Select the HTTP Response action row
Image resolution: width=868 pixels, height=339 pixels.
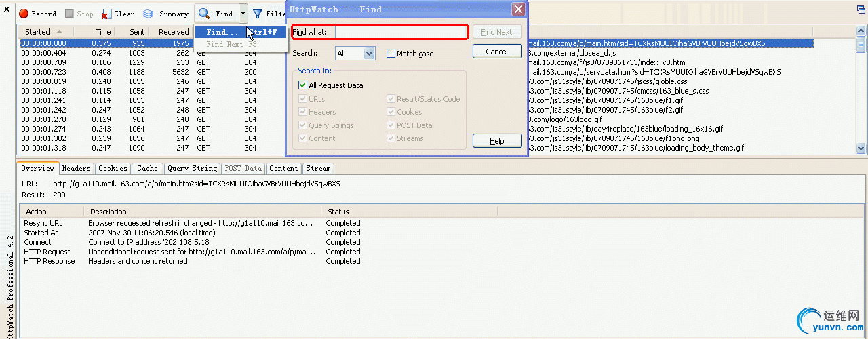tap(442, 261)
